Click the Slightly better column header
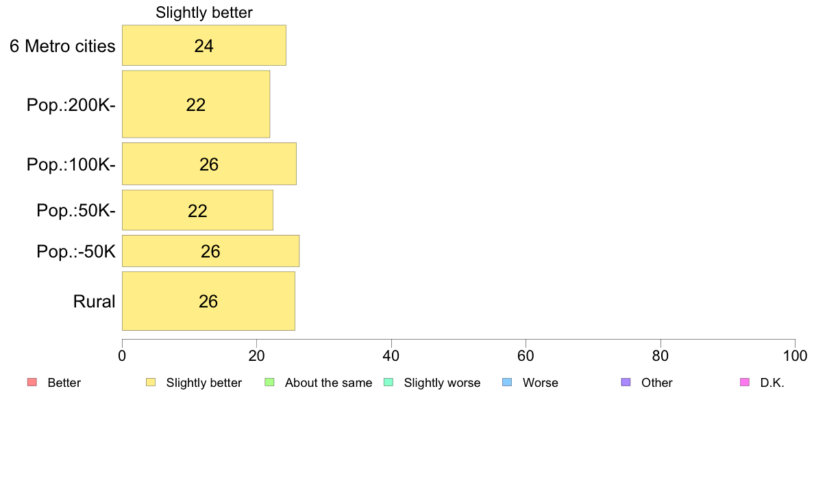814x504 pixels. pos(204,12)
